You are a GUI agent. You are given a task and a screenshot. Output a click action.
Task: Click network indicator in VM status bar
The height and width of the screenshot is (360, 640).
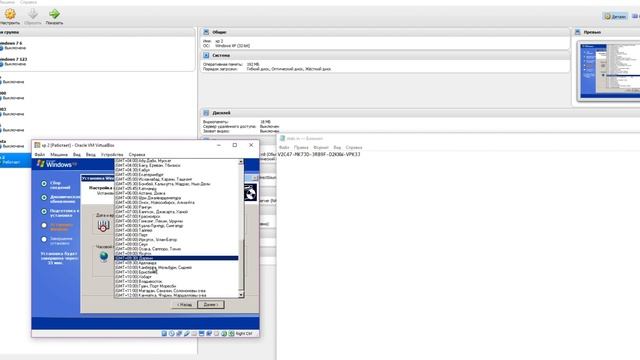point(179,333)
